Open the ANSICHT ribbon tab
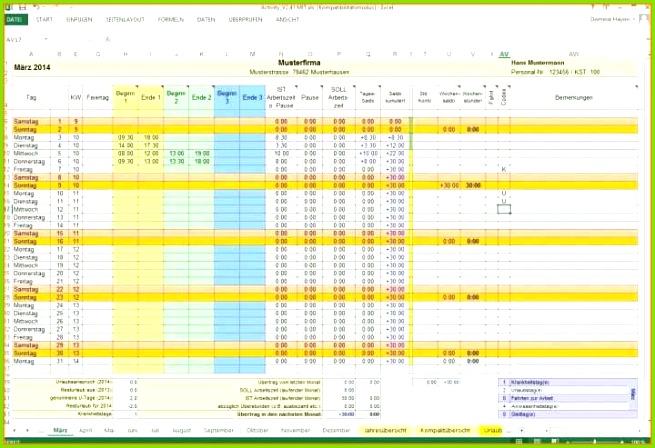The height and width of the screenshot is (448, 655). tap(287, 20)
